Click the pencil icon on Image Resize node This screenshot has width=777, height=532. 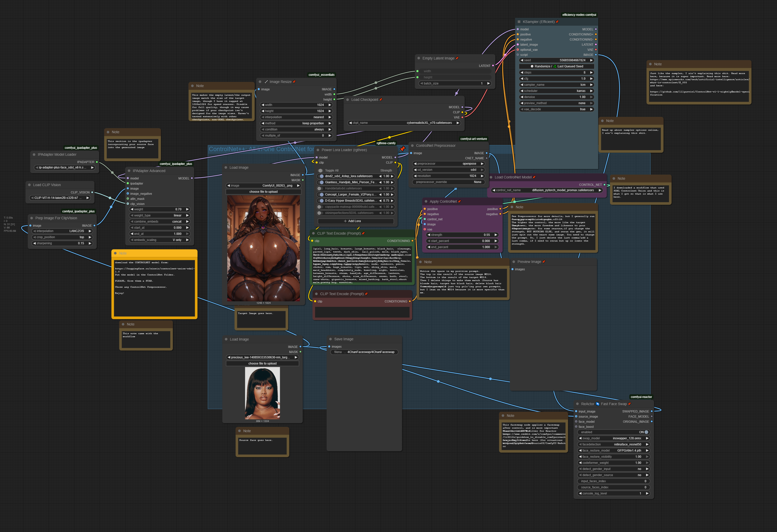coord(266,82)
